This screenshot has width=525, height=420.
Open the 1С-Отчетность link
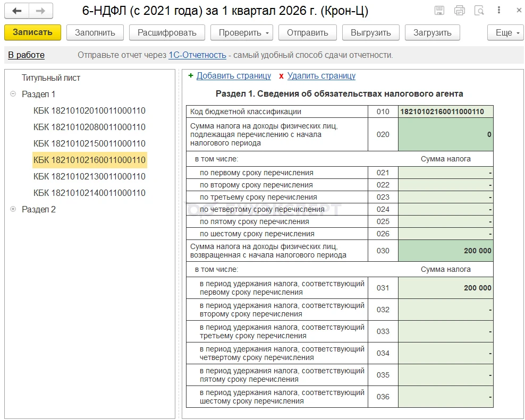pyautogui.click(x=197, y=55)
